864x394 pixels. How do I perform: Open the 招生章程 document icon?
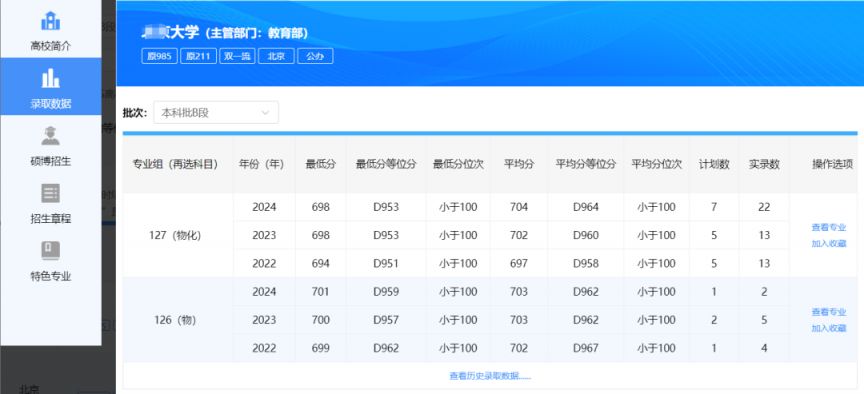click(51, 193)
